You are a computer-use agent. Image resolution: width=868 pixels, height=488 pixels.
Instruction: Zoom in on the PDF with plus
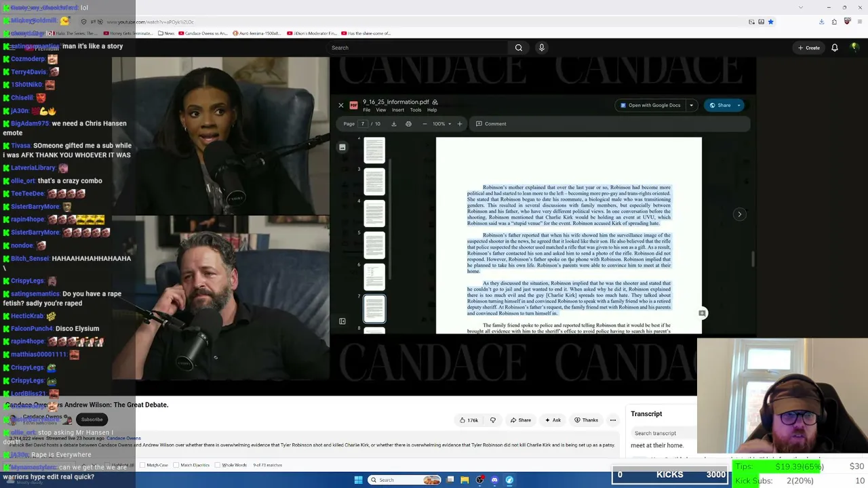click(460, 124)
